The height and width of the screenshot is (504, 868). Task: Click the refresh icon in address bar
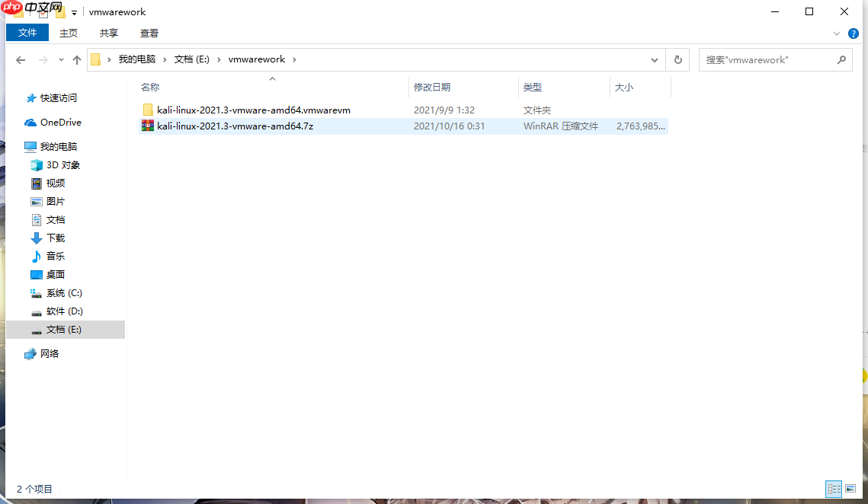pos(677,59)
